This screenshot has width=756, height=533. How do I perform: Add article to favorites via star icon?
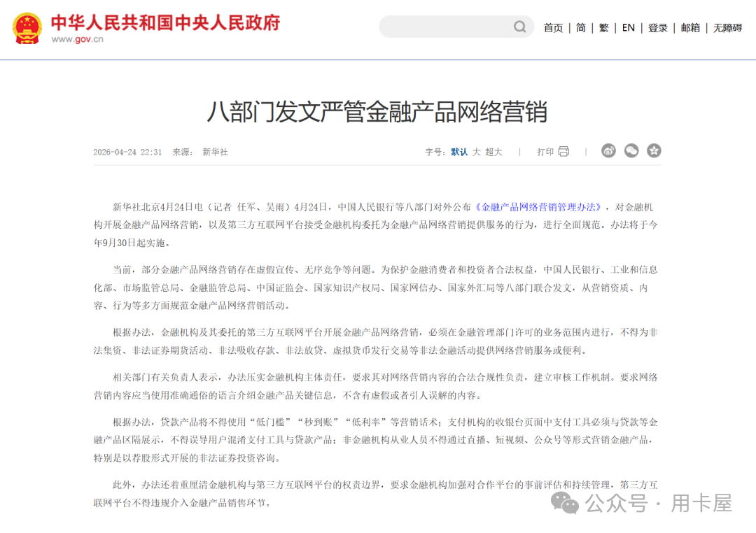point(653,150)
